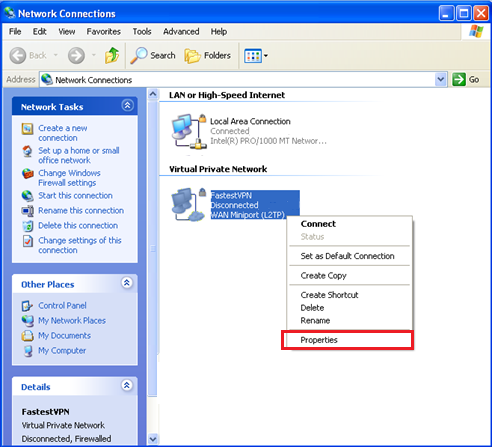
Task: Click the Start this connection link
Action: point(75,196)
